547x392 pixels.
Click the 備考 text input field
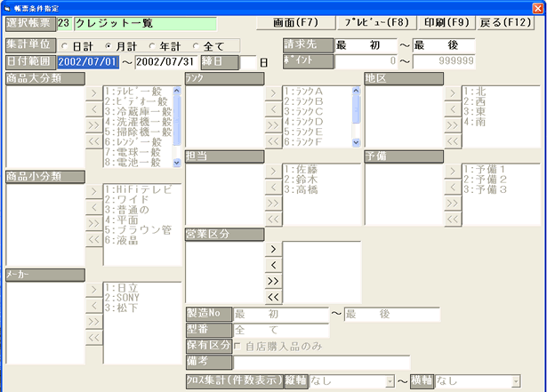pyautogui.click(x=321, y=362)
